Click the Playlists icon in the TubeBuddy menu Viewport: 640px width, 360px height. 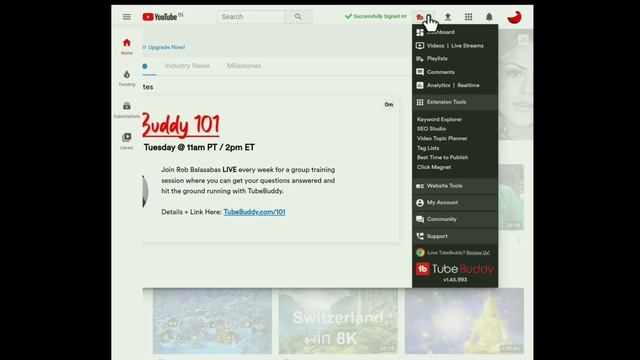pyautogui.click(x=420, y=59)
